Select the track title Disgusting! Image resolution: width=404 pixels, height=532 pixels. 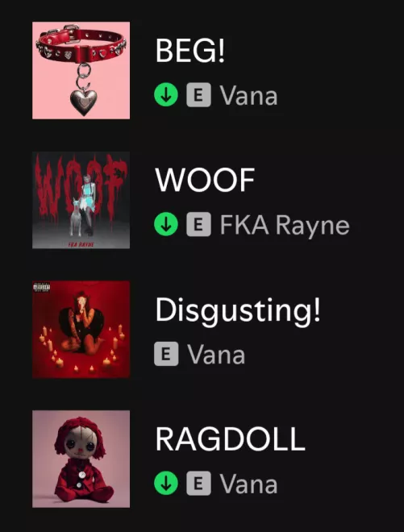coord(238,310)
